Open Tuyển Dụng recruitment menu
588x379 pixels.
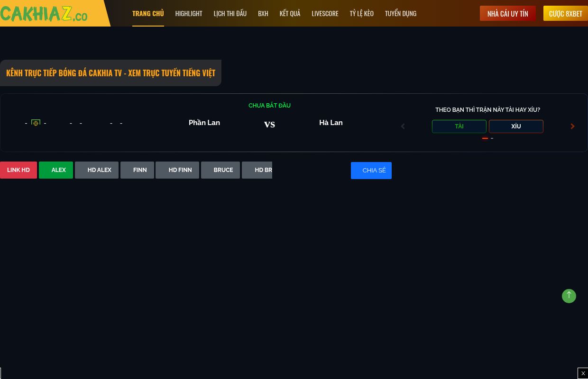[401, 13]
